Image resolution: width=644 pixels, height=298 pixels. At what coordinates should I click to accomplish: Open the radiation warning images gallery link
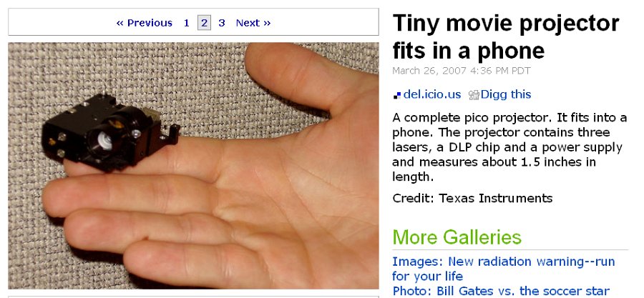(x=503, y=269)
